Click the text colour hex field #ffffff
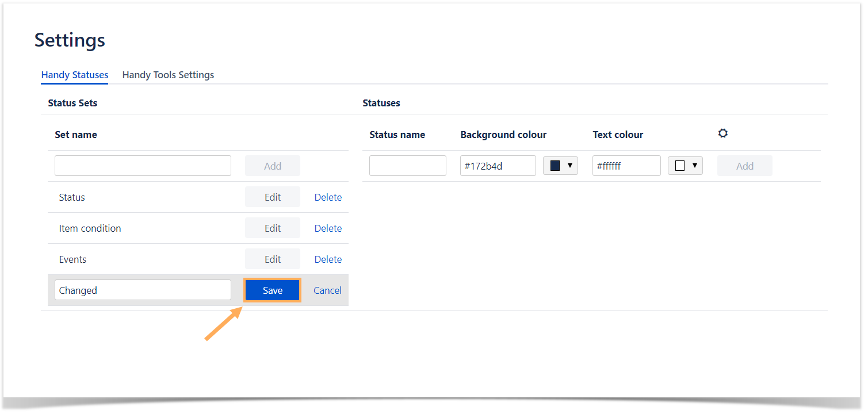Screen dimensions: 868x414 626,166
